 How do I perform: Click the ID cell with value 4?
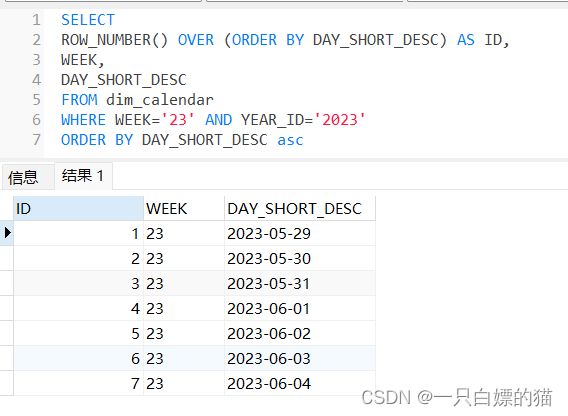[79, 308]
